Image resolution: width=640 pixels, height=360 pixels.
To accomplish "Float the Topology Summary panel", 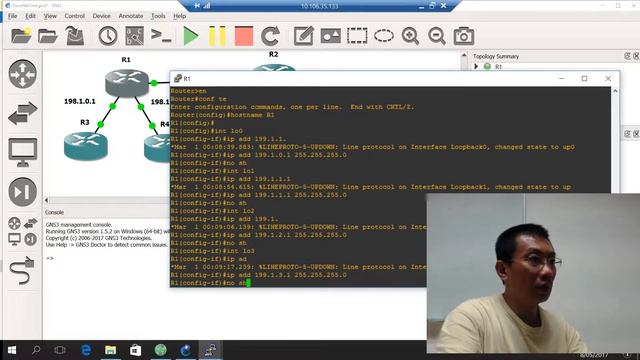I will point(627,56).
